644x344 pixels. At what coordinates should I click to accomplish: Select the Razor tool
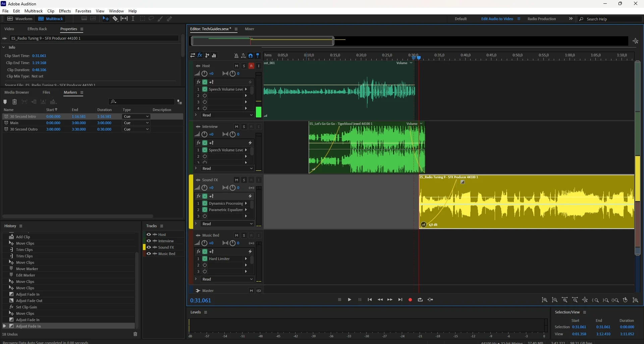pos(115,19)
